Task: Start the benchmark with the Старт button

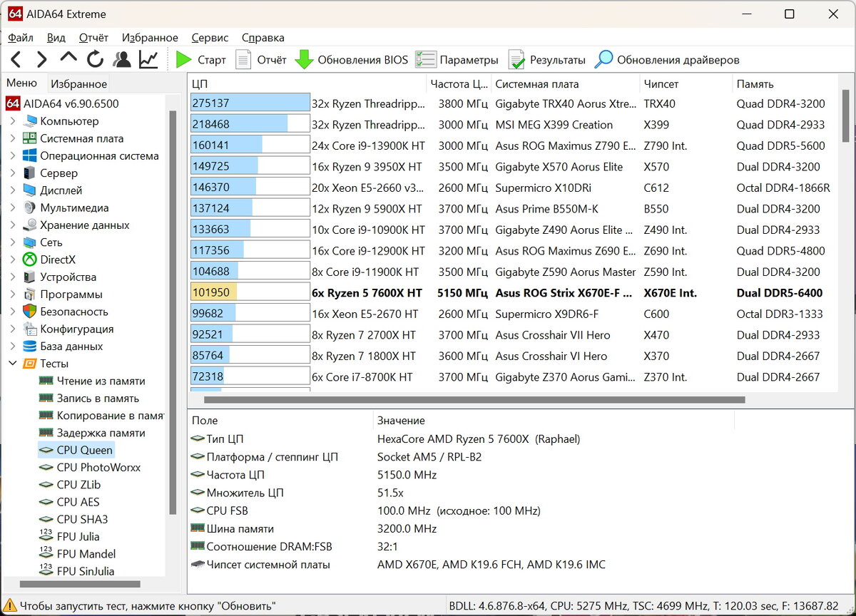Action: (x=201, y=60)
